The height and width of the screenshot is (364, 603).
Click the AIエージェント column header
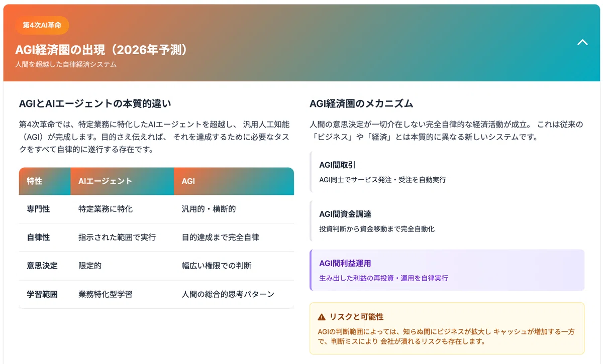(x=122, y=181)
